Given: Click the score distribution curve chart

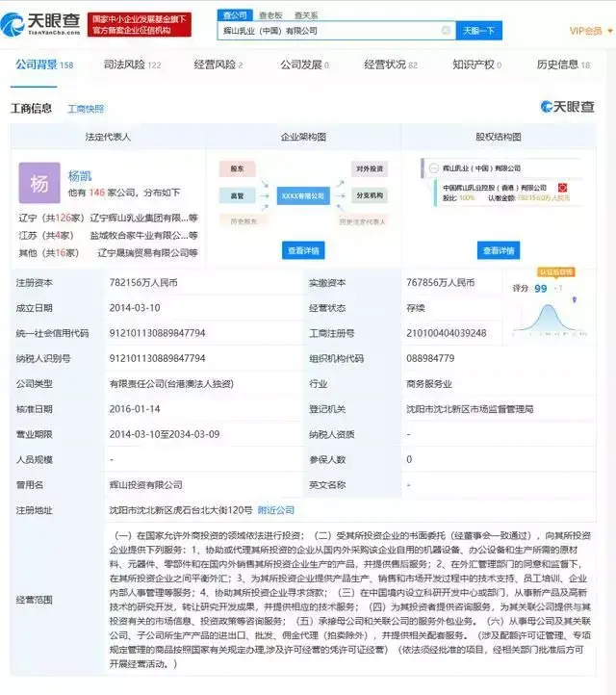Looking at the screenshot, I should click(549, 320).
